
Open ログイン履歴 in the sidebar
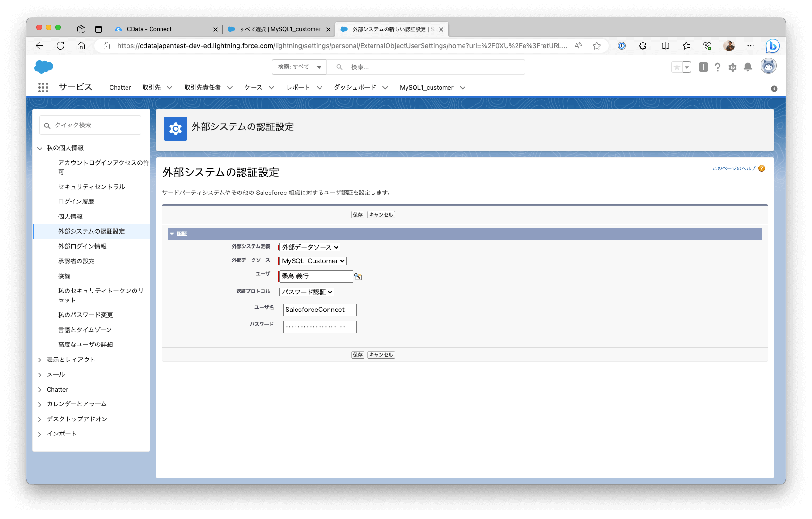click(x=76, y=201)
